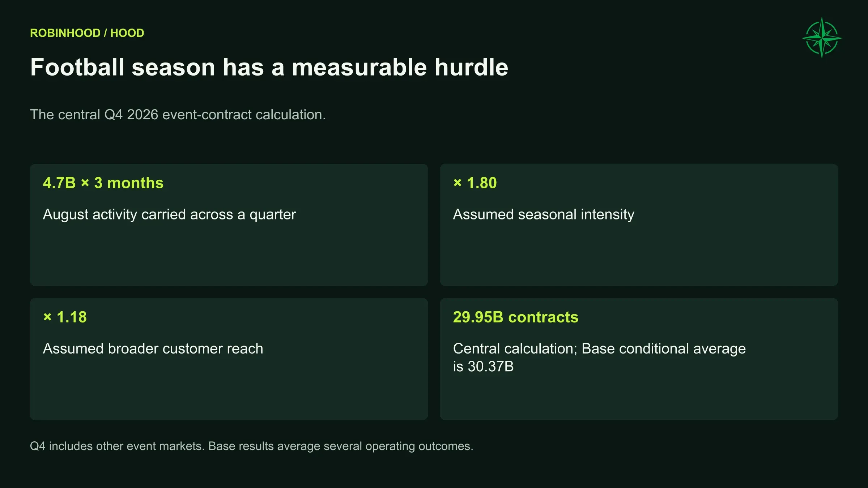868x488 pixels.
Task: Click the 29.95B contracts result heading
Action: pos(516,317)
